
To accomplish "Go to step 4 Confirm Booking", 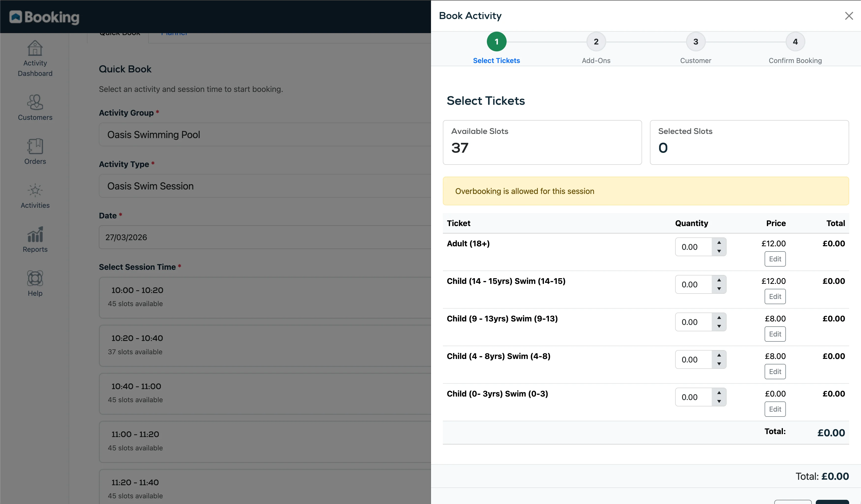I will coord(795,42).
